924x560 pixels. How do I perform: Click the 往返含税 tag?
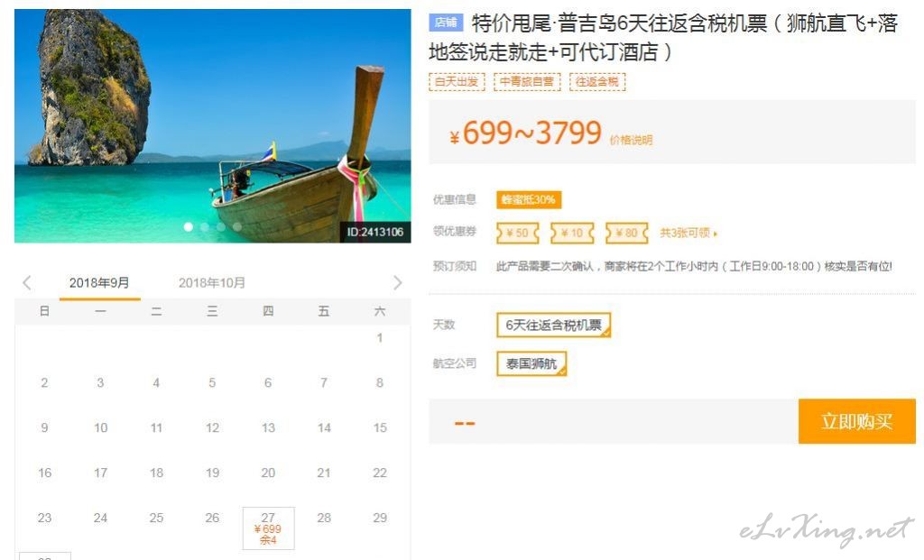pos(597,82)
